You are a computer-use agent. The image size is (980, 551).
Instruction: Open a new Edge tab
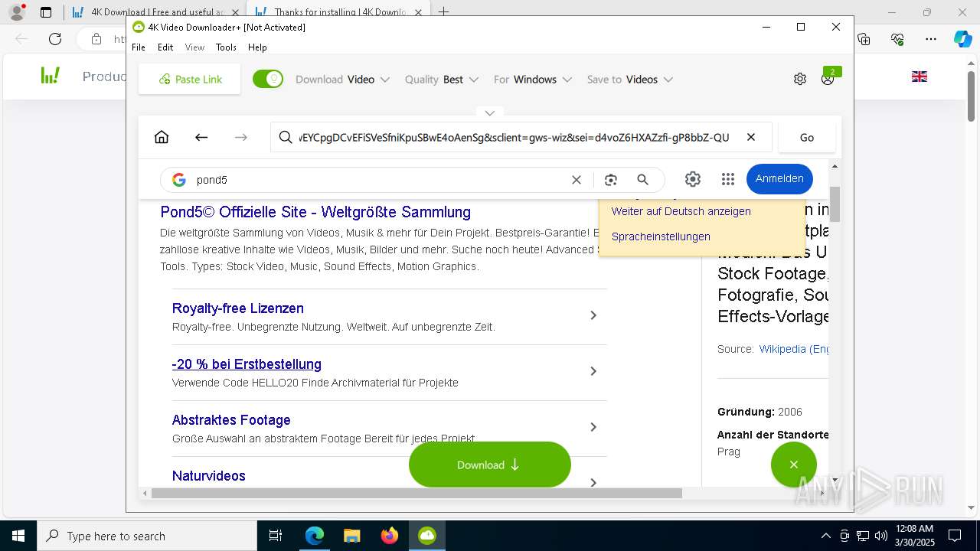443,12
